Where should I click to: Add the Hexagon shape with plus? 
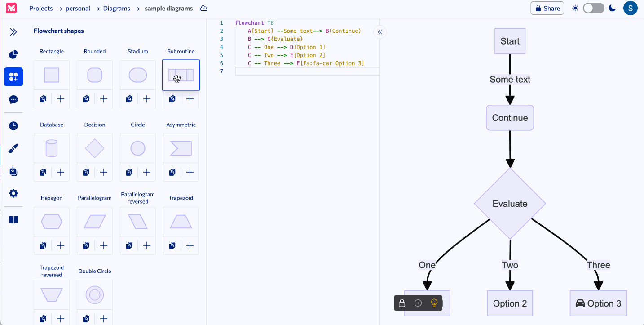61,245
